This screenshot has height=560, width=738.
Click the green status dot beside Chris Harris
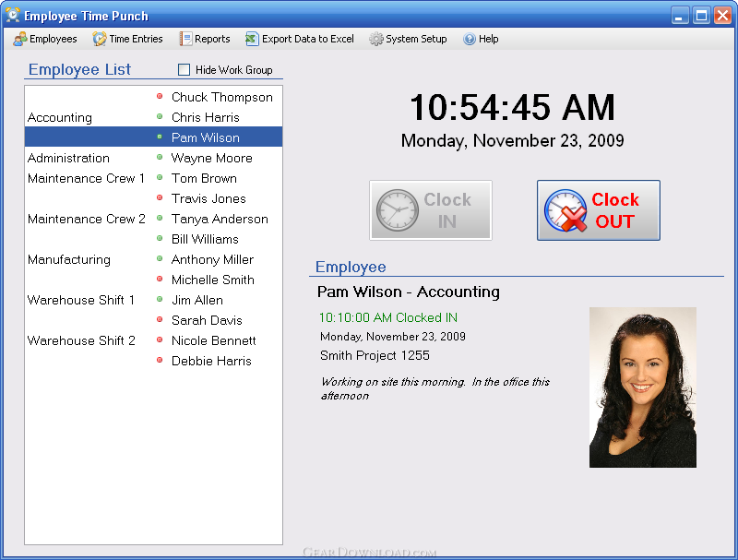click(160, 117)
